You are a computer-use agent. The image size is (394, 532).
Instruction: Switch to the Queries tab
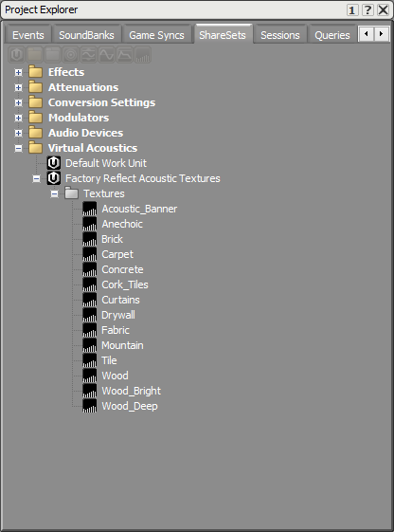pyautogui.click(x=332, y=35)
